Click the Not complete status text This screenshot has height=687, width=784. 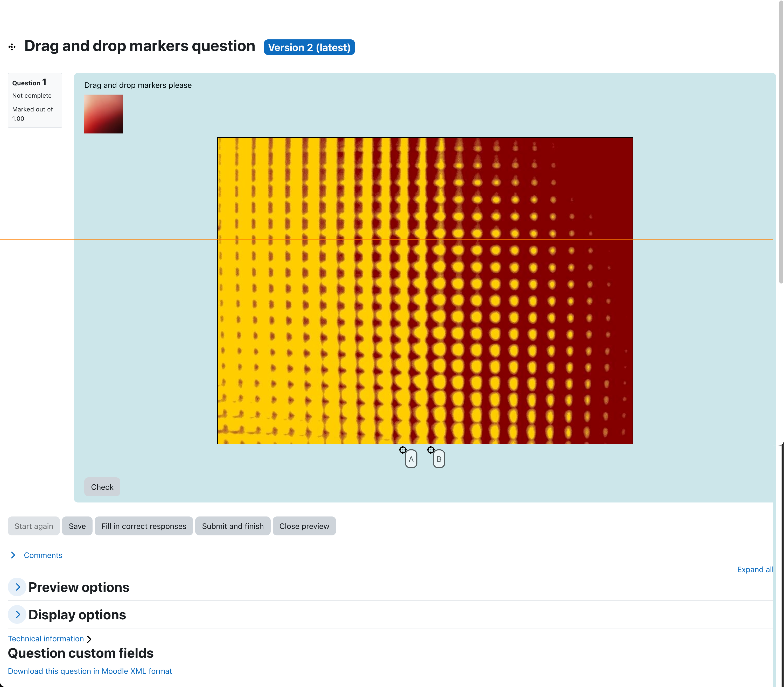(x=32, y=95)
